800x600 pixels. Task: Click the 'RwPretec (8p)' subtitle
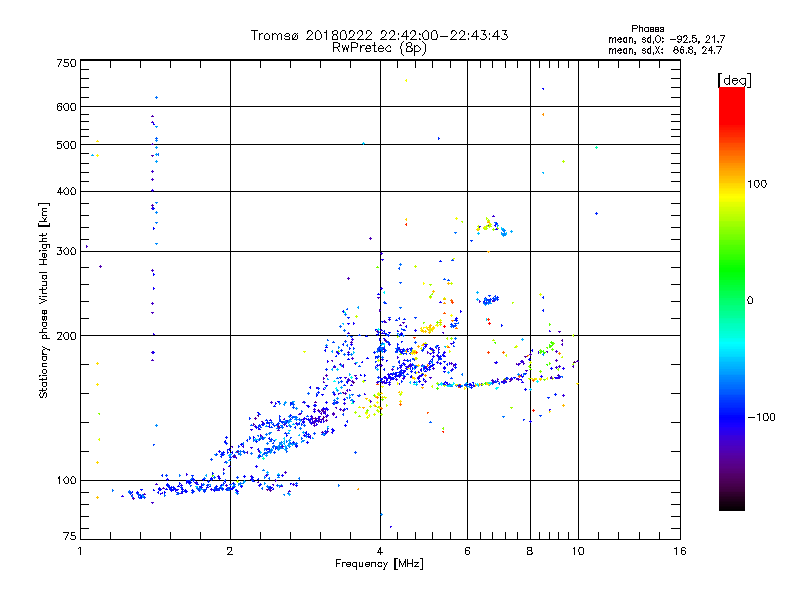pyautogui.click(x=379, y=48)
